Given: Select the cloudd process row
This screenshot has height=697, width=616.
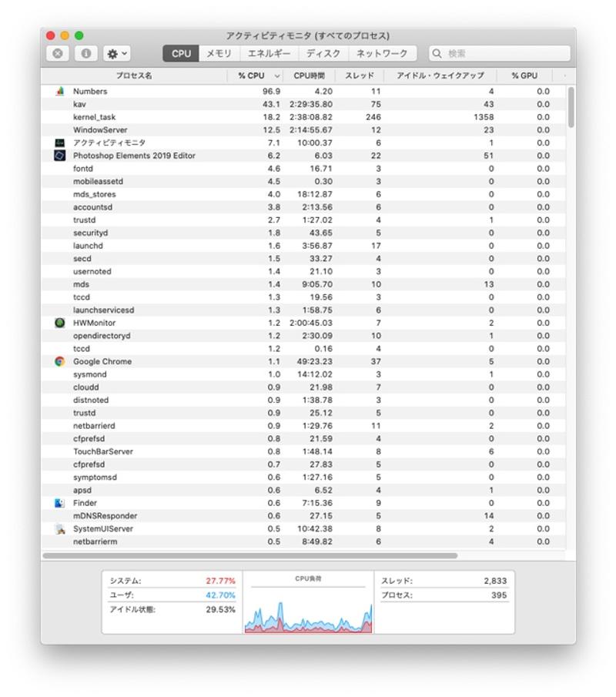Looking at the screenshot, I should [x=303, y=387].
